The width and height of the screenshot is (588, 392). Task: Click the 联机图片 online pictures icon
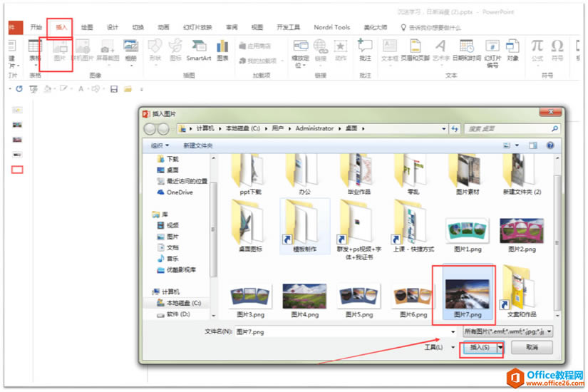(x=83, y=51)
